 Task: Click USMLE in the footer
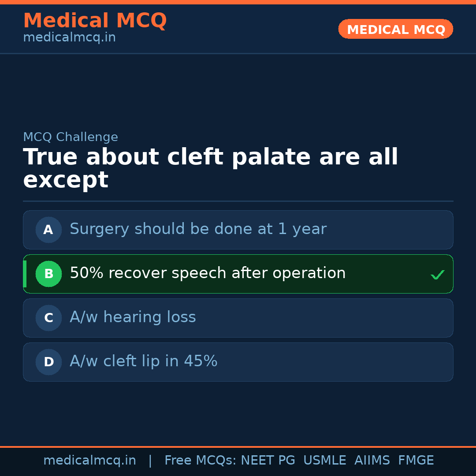coord(324,461)
